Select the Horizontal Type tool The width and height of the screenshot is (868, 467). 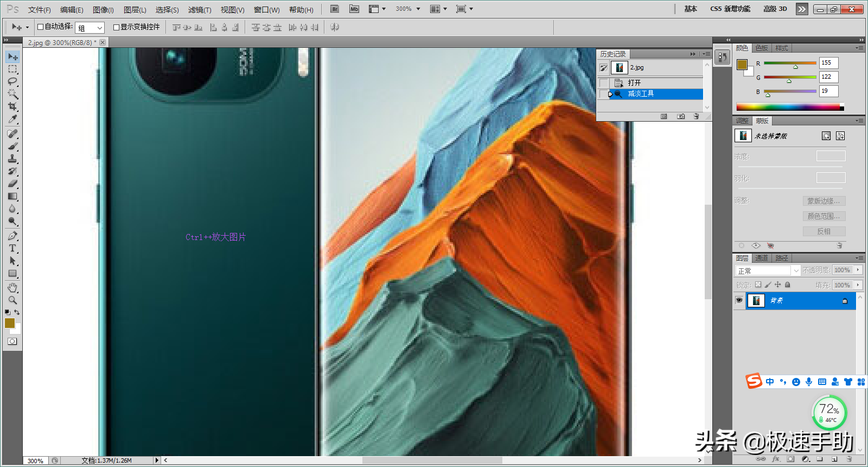tap(12, 248)
